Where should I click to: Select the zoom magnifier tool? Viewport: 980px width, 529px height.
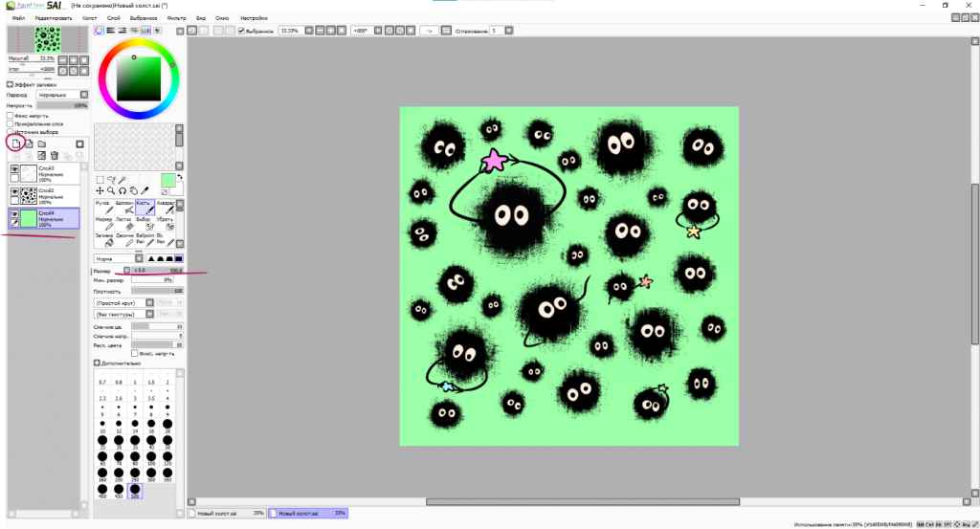(x=111, y=190)
